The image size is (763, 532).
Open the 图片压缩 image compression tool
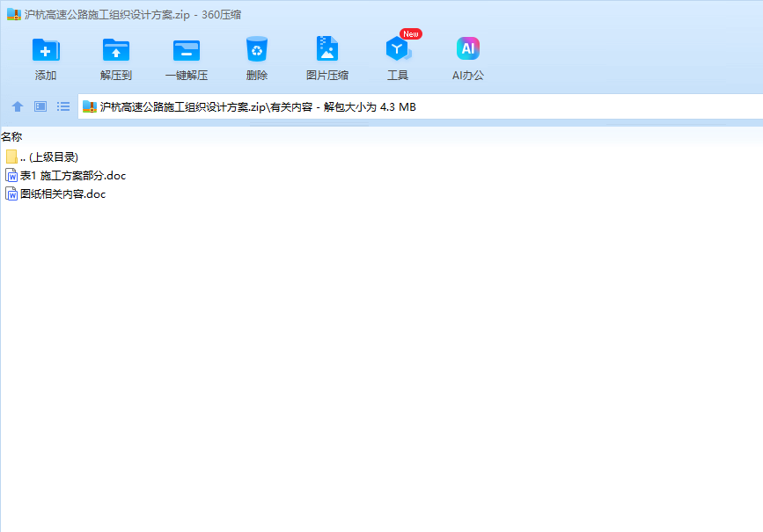point(327,48)
